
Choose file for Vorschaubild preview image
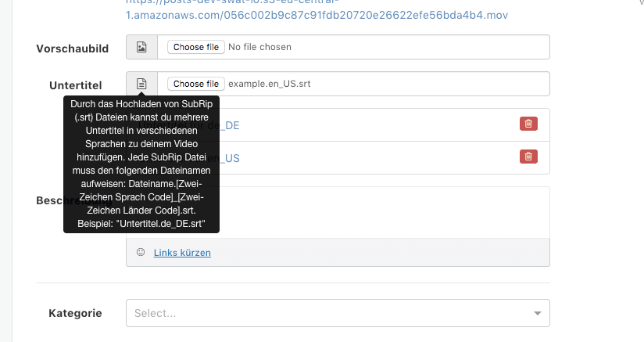196,47
